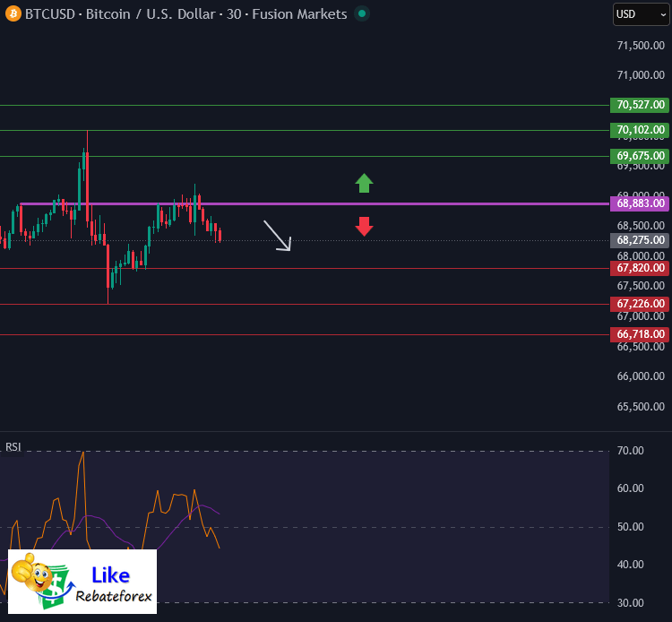Click the 68,500.00 price scale value
The width and height of the screenshot is (672, 622).
click(x=641, y=226)
